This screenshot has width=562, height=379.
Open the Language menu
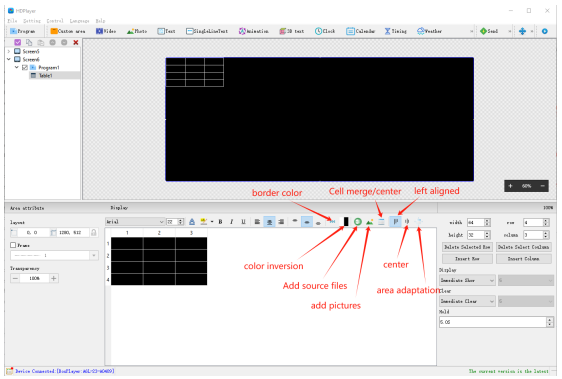79,21
